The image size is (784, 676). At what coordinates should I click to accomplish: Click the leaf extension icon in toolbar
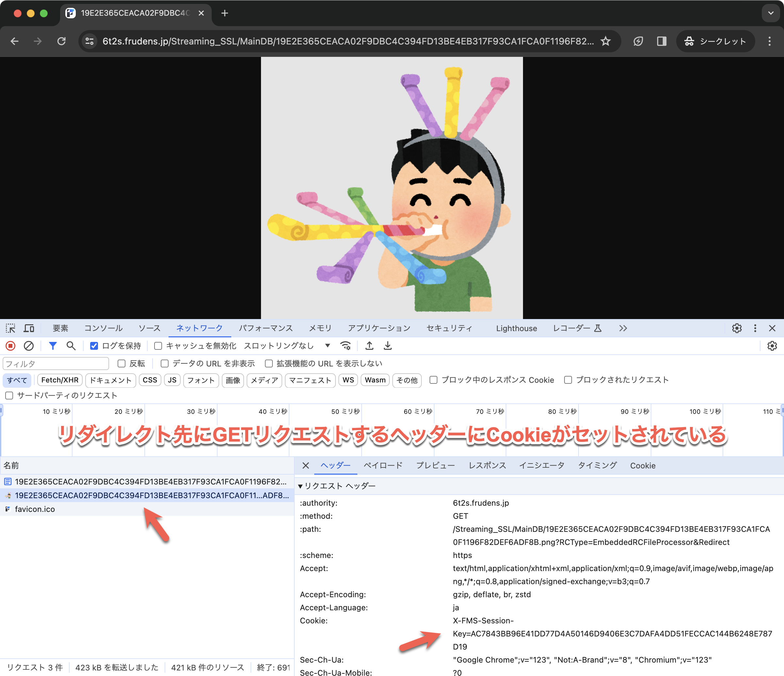coord(638,41)
